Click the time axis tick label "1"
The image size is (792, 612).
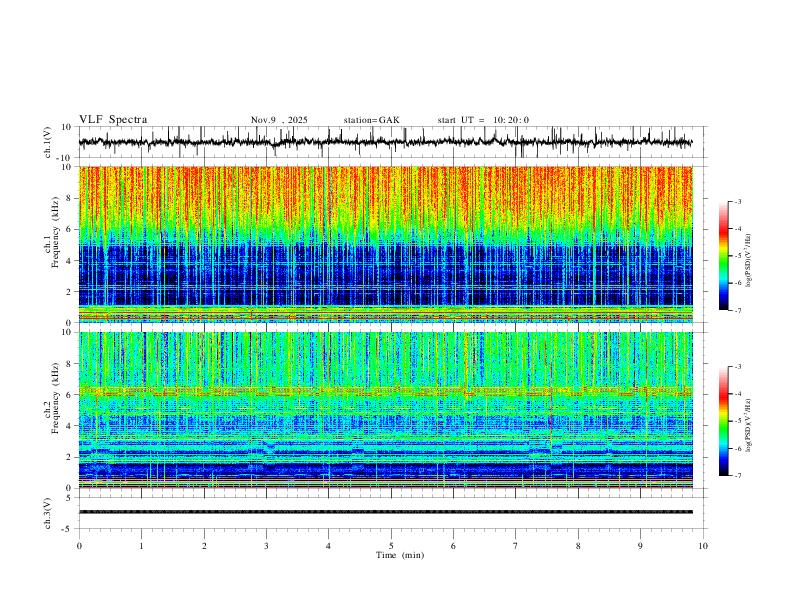141,546
